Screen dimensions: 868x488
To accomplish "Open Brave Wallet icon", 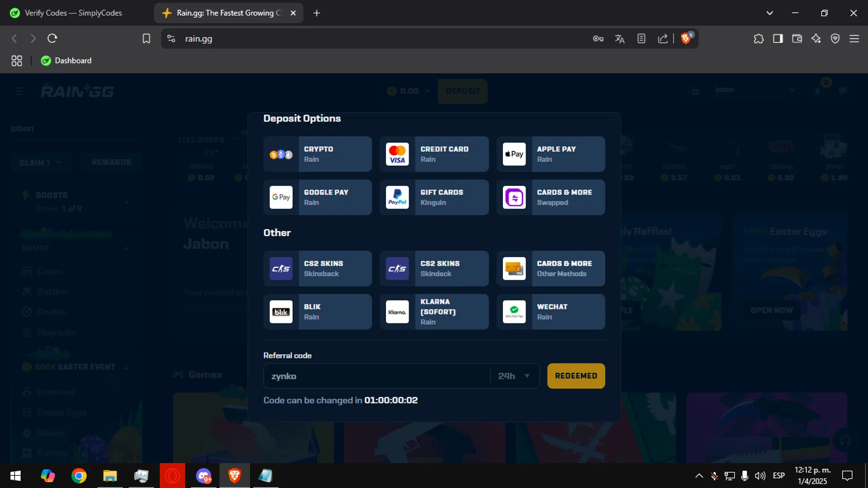I will (797, 38).
